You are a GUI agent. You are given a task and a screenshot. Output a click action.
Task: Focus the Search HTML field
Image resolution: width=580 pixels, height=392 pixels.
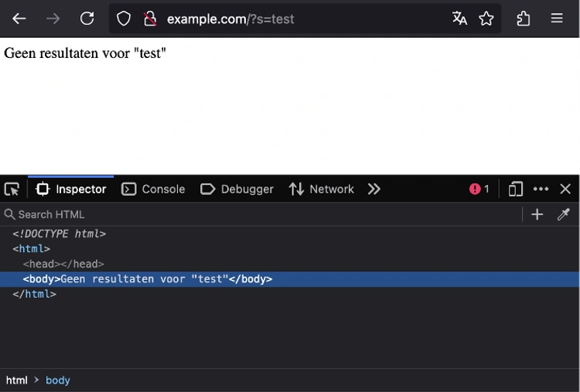pyautogui.click(x=232, y=214)
